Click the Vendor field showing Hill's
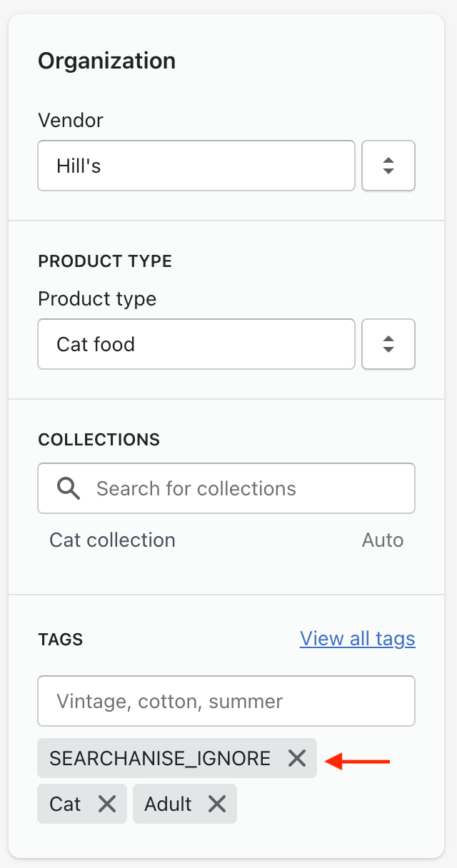This screenshot has height=868, width=457. tap(196, 166)
